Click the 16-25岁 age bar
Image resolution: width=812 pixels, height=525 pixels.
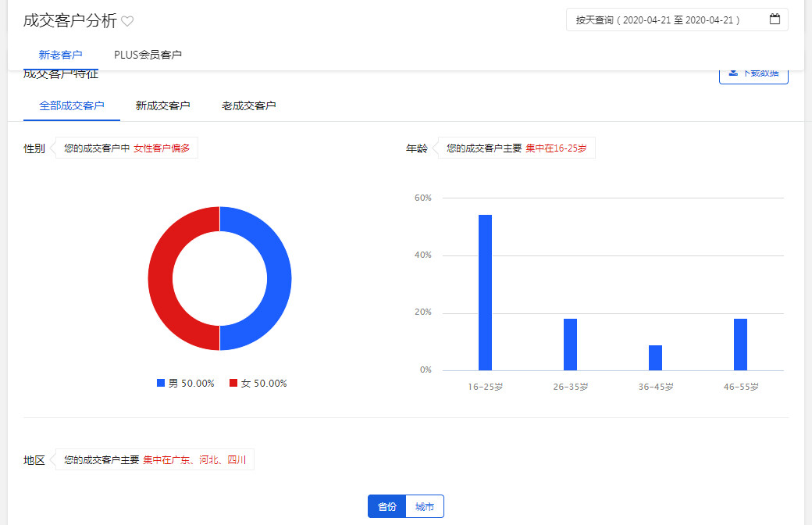coord(485,292)
